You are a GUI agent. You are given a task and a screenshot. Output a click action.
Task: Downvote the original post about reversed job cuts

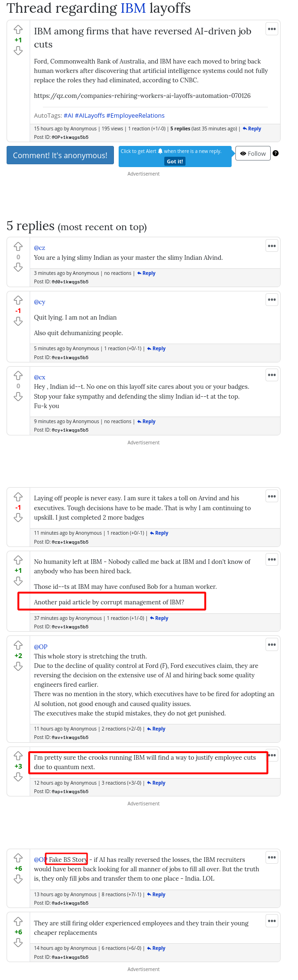pos(18,51)
